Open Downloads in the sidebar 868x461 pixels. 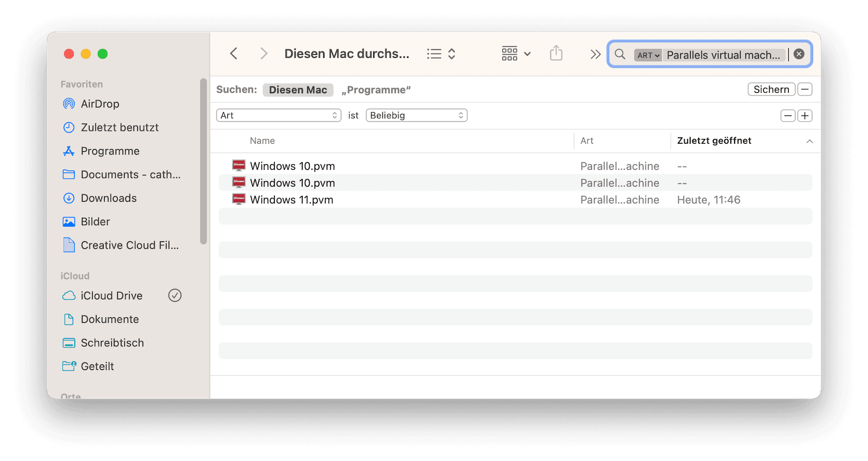point(108,198)
